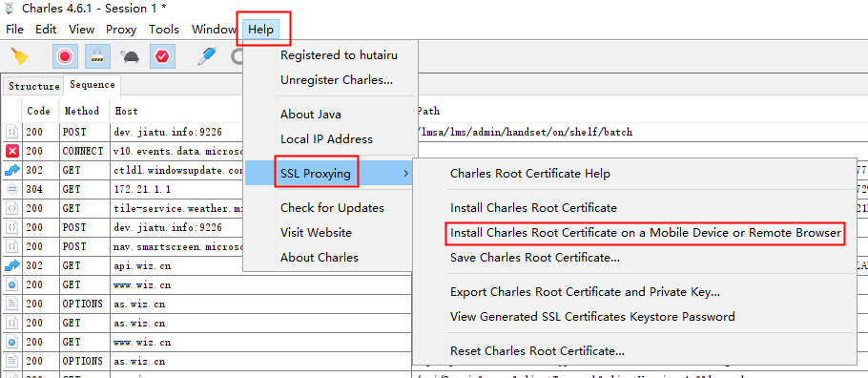Select host cell tile-service.weather
The image size is (868, 378).
[177, 208]
